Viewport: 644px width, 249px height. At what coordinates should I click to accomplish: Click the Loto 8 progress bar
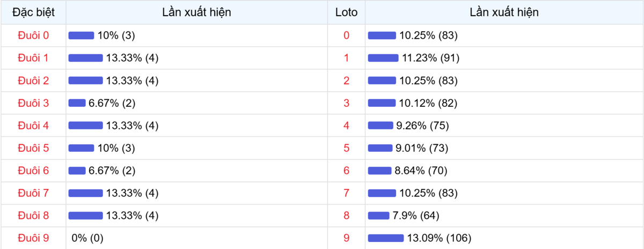click(x=378, y=216)
